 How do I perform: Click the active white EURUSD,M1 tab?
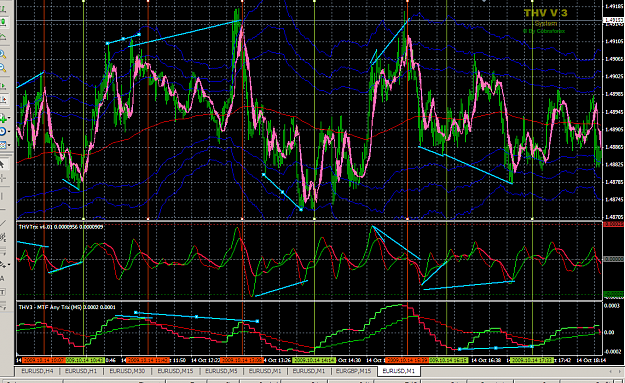pos(399,371)
